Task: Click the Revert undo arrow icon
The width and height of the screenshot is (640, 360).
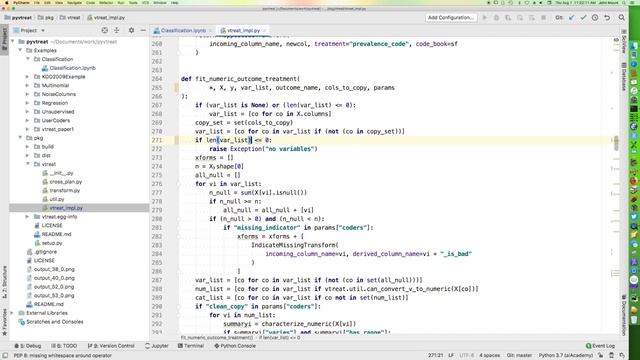Action: 607,18
